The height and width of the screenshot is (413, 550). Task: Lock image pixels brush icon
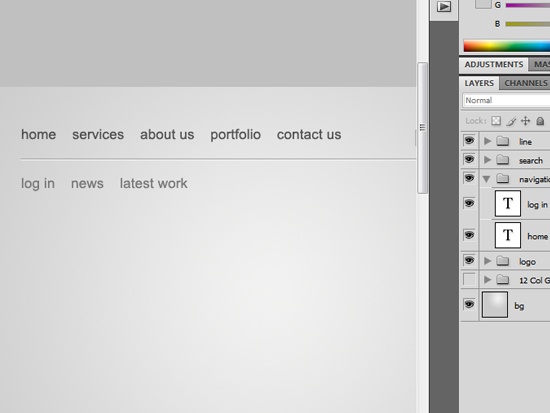pyautogui.click(x=511, y=121)
